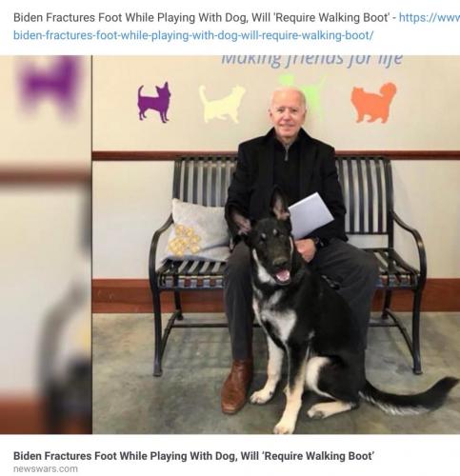Click the dog's upright ear
The height and width of the screenshot is (476, 460).
(279, 203)
